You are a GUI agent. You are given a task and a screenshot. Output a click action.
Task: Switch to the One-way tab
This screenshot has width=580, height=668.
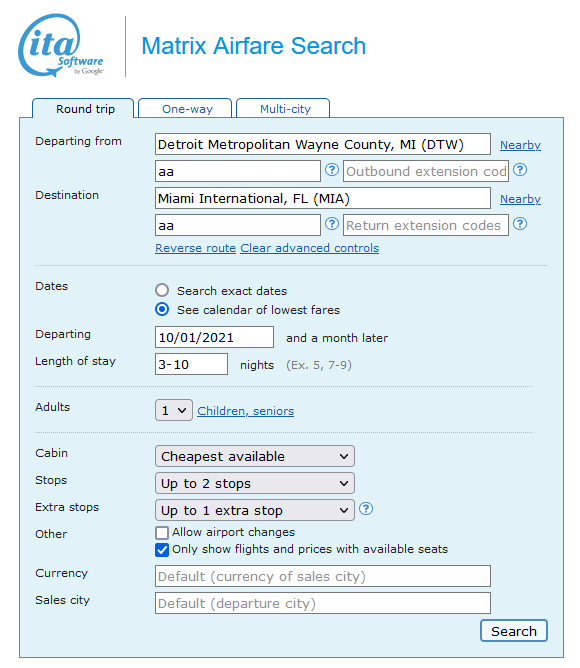pyautogui.click(x=185, y=109)
